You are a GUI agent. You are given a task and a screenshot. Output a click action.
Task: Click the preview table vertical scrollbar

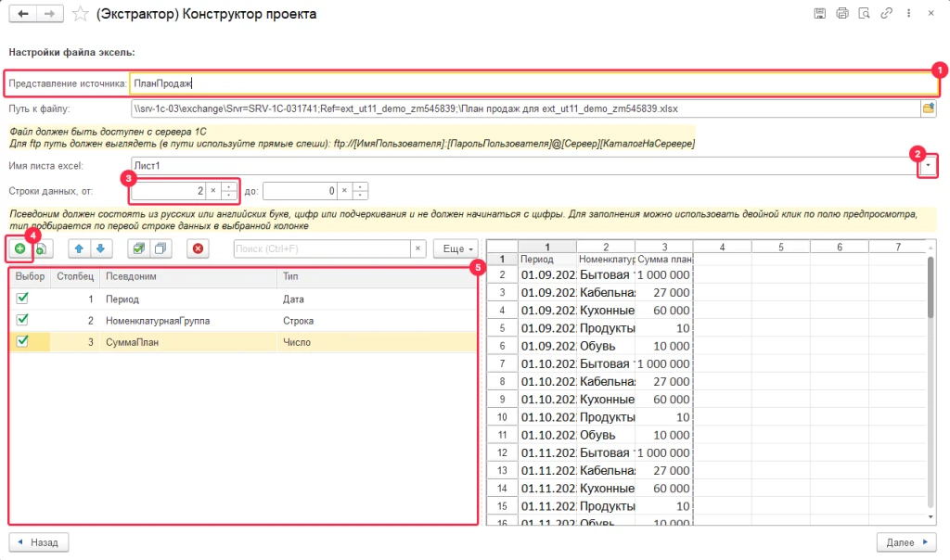(931, 287)
